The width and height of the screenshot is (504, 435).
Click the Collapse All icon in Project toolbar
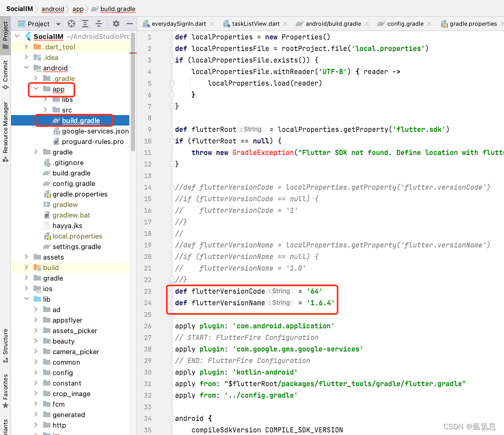click(100, 24)
